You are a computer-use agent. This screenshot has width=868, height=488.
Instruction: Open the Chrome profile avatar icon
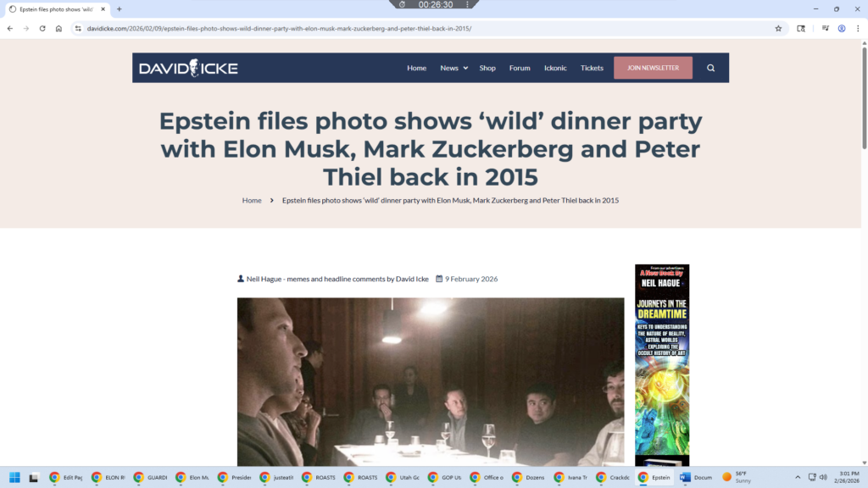[842, 28]
